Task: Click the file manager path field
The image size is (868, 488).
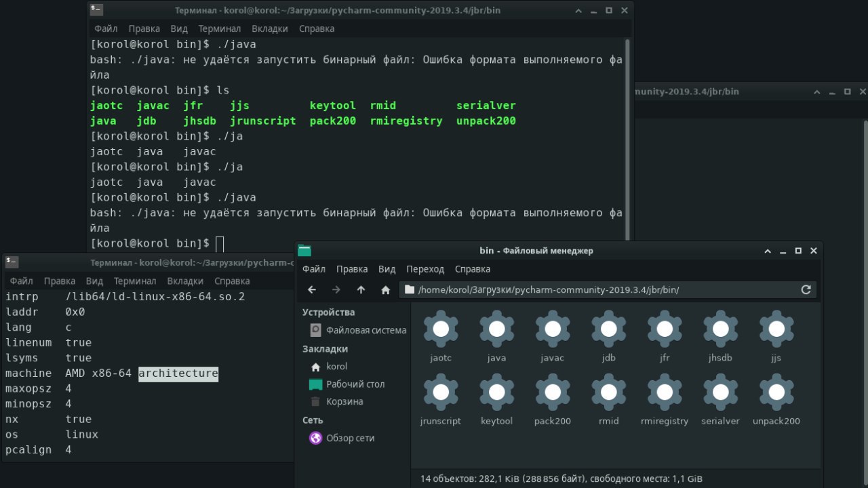Action: point(608,289)
